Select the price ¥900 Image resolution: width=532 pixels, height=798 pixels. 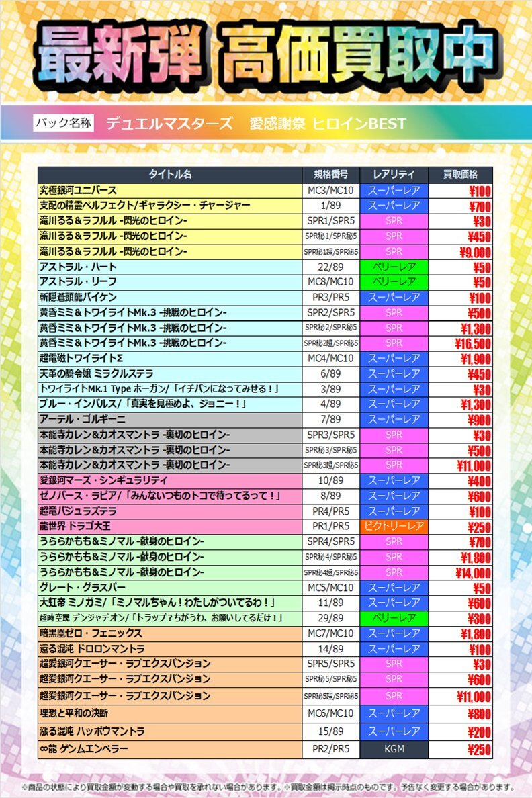[x=479, y=420]
